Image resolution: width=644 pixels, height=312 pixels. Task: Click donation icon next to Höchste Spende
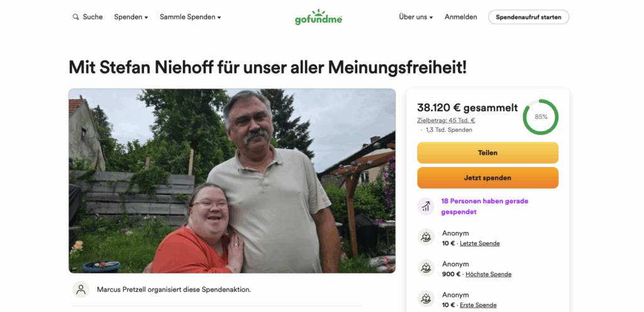point(426,268)
